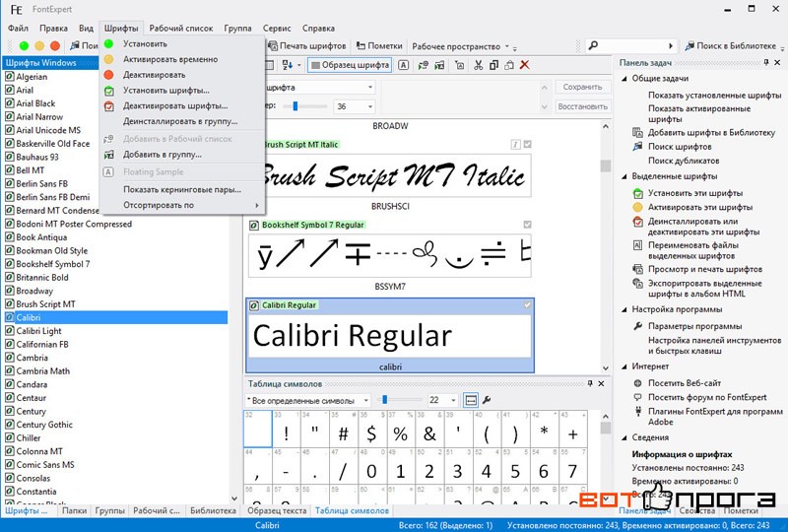Viewport: 788px width, 532px height.
Task: Collapse the Интернет section
Action: pos(624,366)
